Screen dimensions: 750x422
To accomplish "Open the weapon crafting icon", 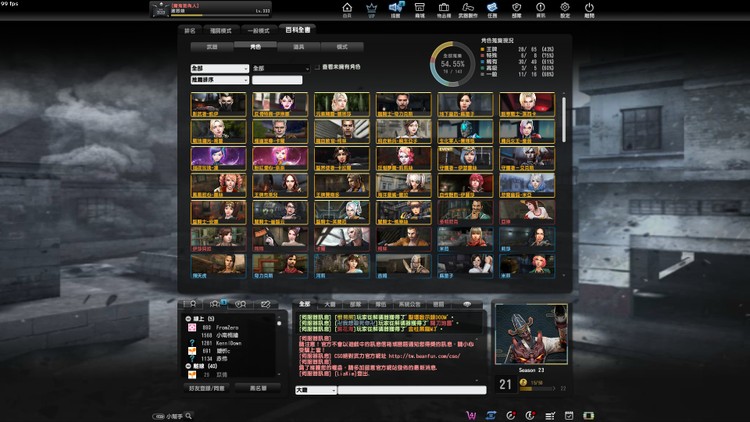I will click(x=468, y=7).
